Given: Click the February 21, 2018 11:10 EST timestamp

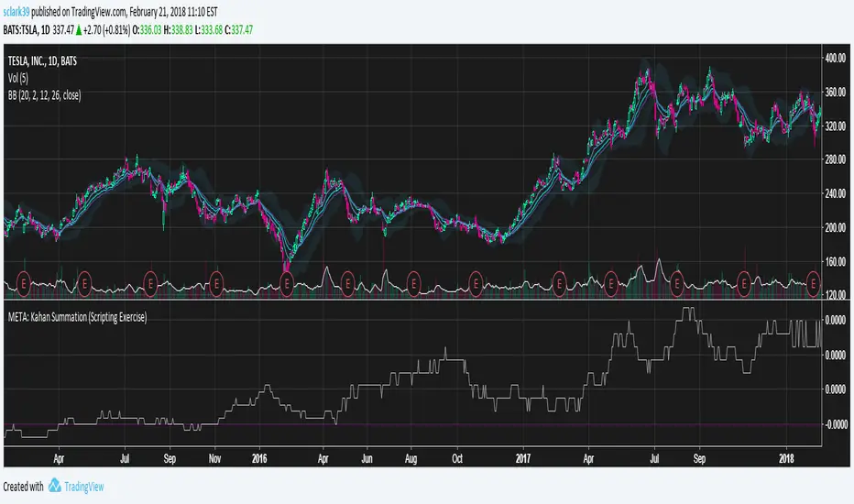Looking at the screenshot, I should coord(173,11).
